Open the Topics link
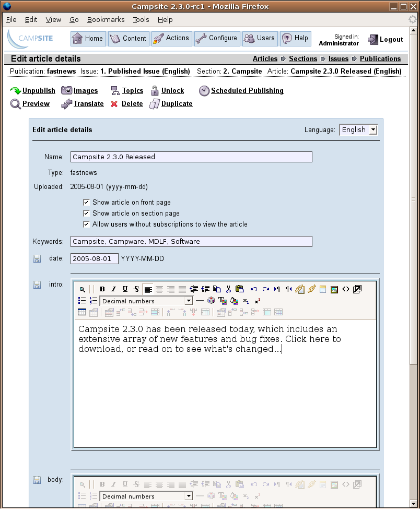This screenshot has height=509, width=420. click(133, 90)
